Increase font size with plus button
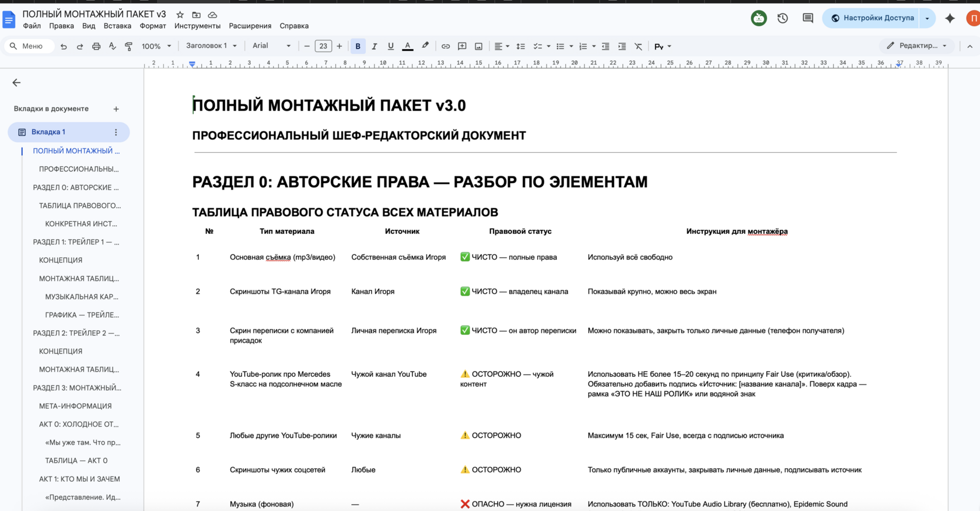980x511 pixels. (x=339, y=46)
